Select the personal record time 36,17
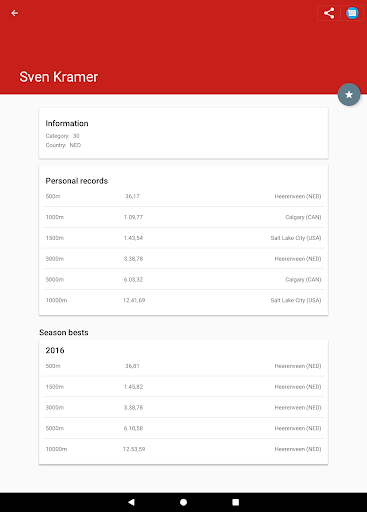Image resolution: width=367 pixels, height=512 pixels. coord(132,196)
